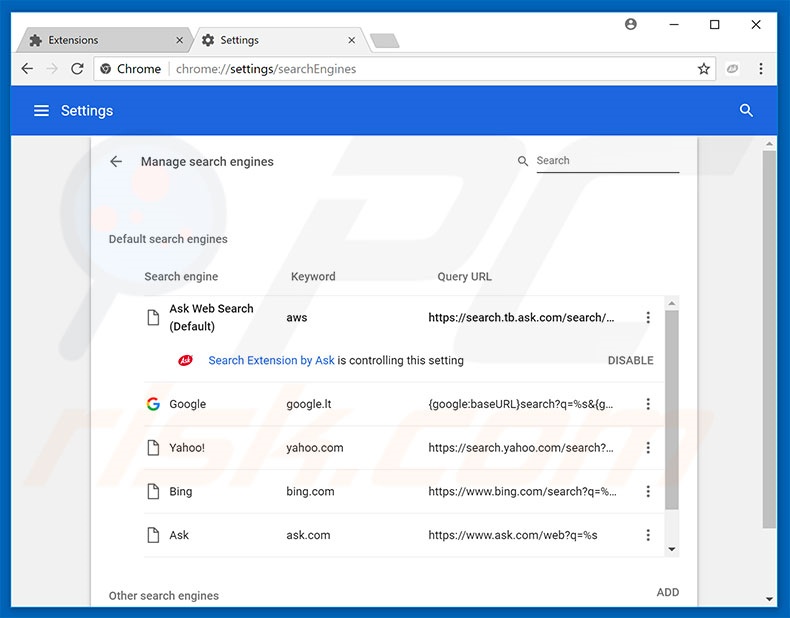Click the search engine list scrollbar thumb
Viewport: 790px width, 618px height.
click(x=671, y=410)
